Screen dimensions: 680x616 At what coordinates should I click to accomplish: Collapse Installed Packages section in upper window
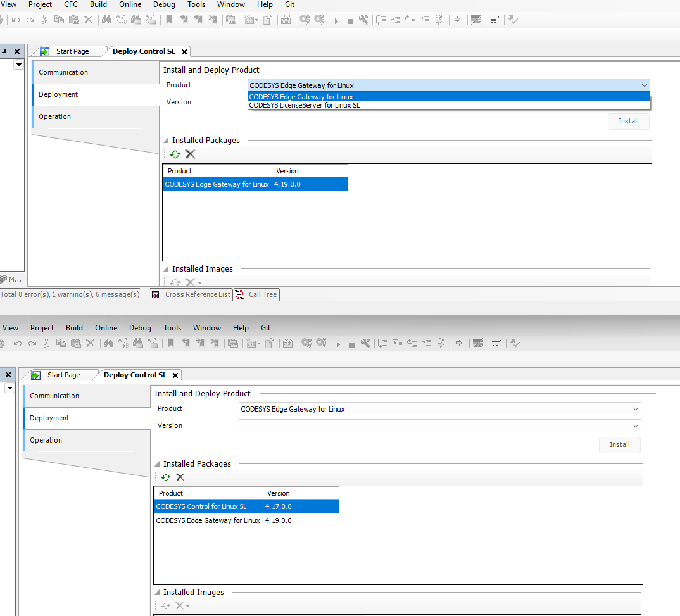pos(167,141)
